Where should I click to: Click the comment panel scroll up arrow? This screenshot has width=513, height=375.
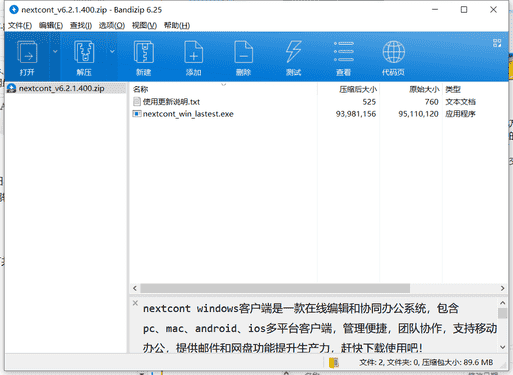pyautogui.click(x=502, y=303)
